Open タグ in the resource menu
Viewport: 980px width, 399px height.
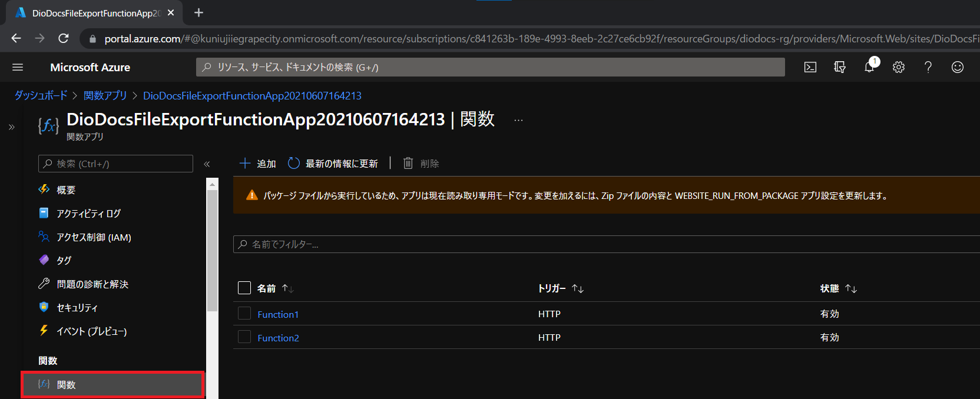[x=64, y=260]
